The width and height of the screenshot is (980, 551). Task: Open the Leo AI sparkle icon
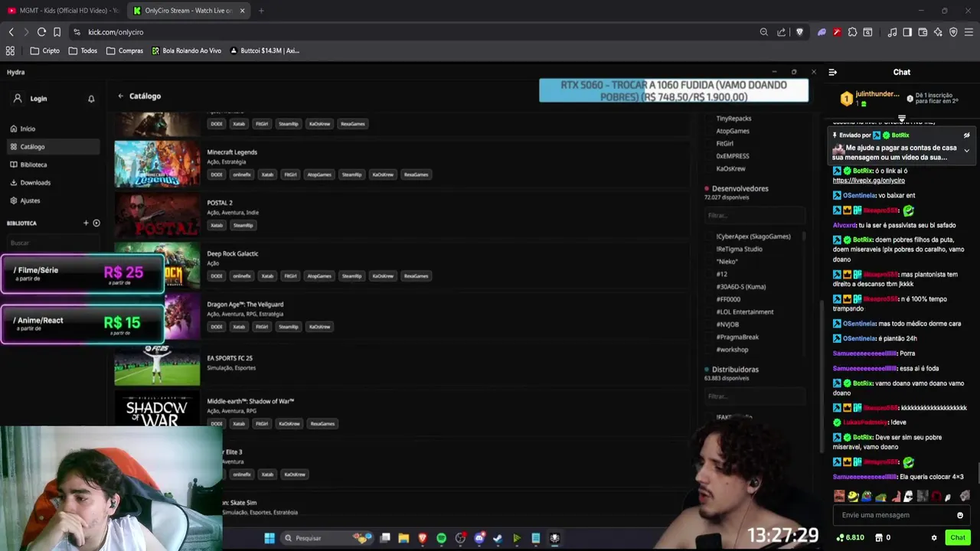click(938, 32)
